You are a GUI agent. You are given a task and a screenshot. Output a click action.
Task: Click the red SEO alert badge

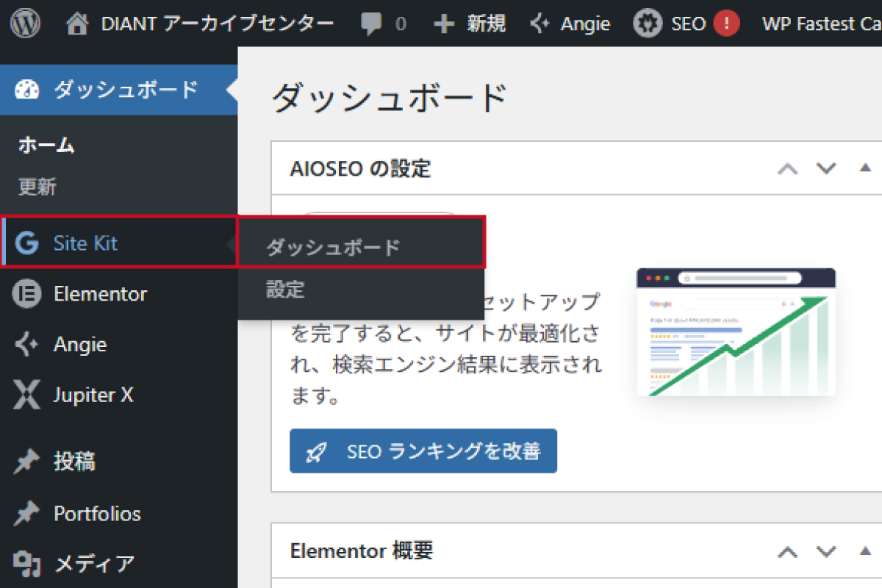click(726, 24)
